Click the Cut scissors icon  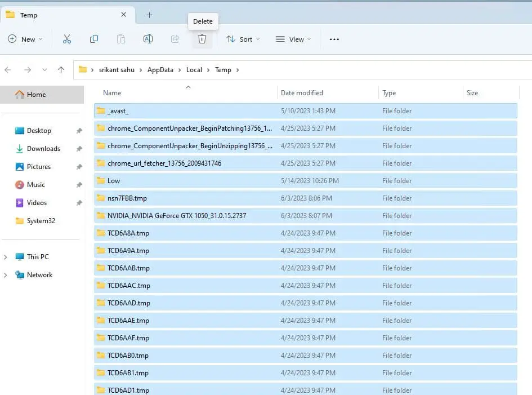pyautogui.click(x=67, y=39)
